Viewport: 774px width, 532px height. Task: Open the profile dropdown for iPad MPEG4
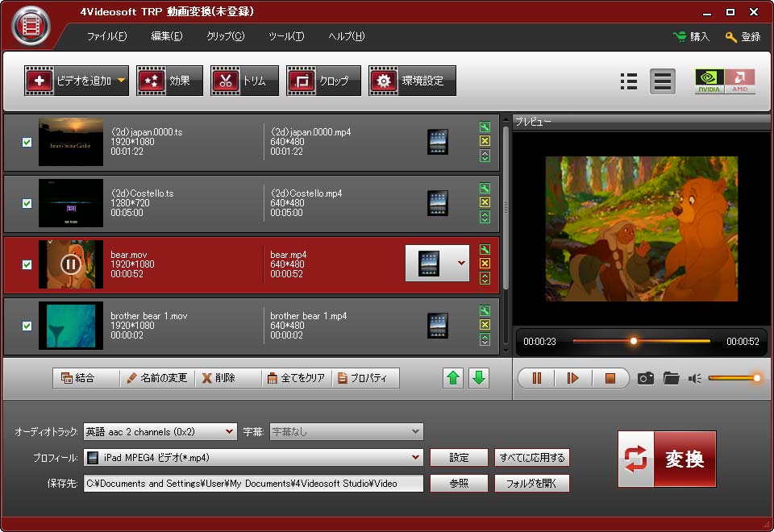pyautogui.click(x=415, y=458)
